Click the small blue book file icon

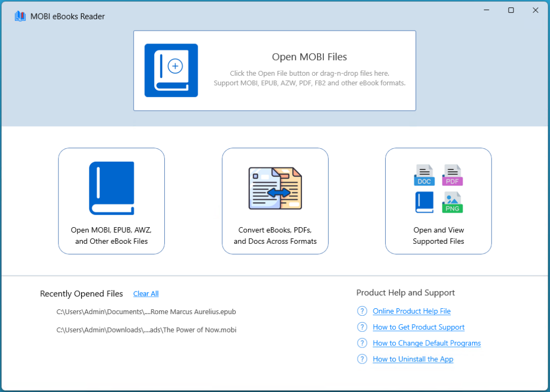point(424,202)
